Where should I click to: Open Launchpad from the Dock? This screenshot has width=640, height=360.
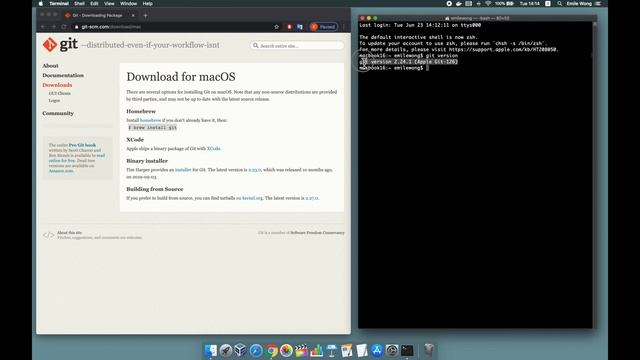point(226,350)
